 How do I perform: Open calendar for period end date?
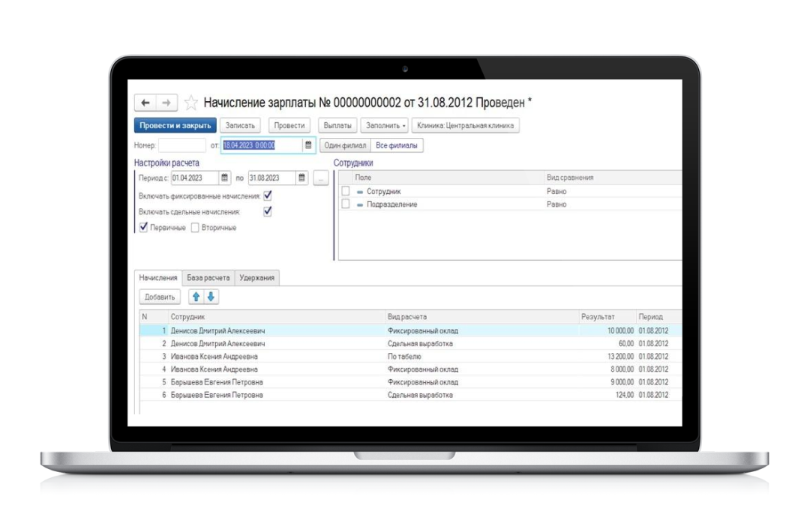(301, 178)
